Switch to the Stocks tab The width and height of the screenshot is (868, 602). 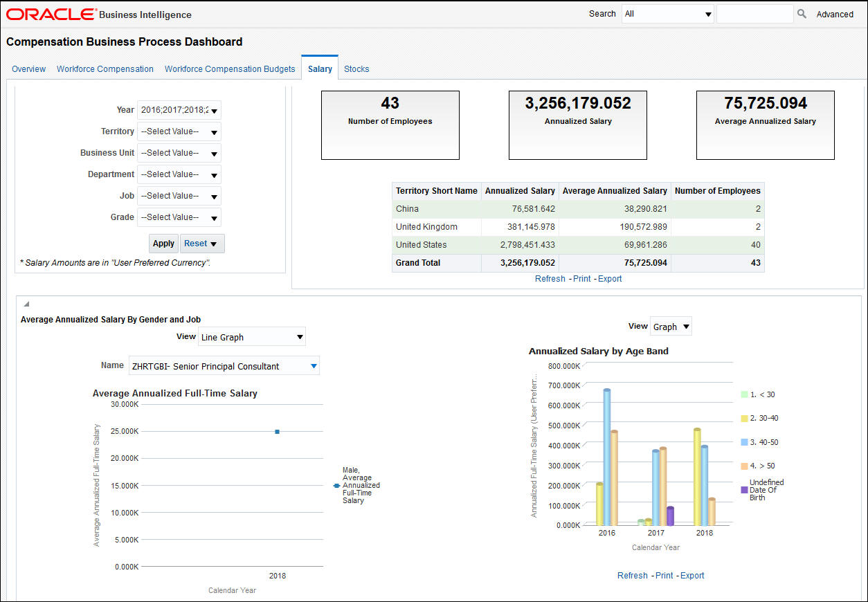coord(356,69)
